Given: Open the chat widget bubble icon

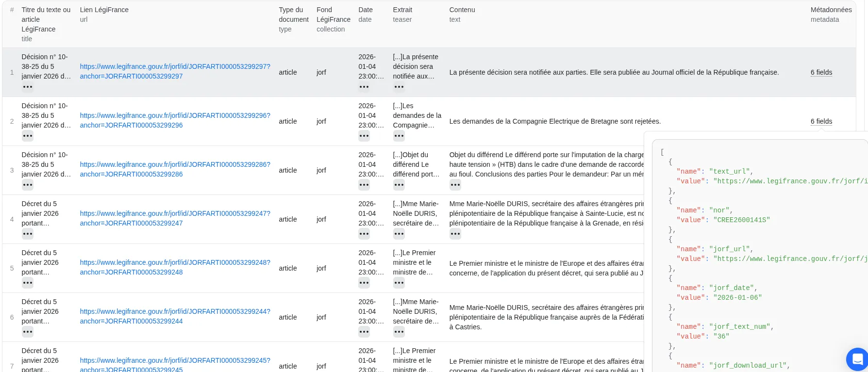Looking at the screenshot, I should (857, 359).
